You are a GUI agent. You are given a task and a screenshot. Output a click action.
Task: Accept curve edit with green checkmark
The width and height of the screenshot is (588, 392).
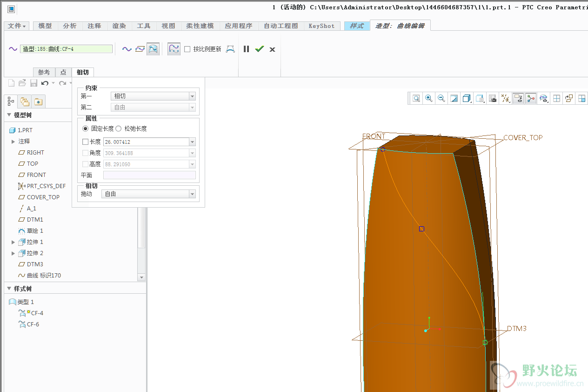(260, 49)
